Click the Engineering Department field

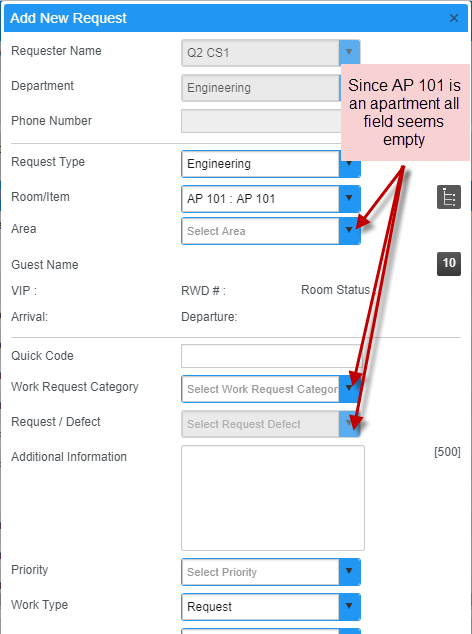point(261,88)
